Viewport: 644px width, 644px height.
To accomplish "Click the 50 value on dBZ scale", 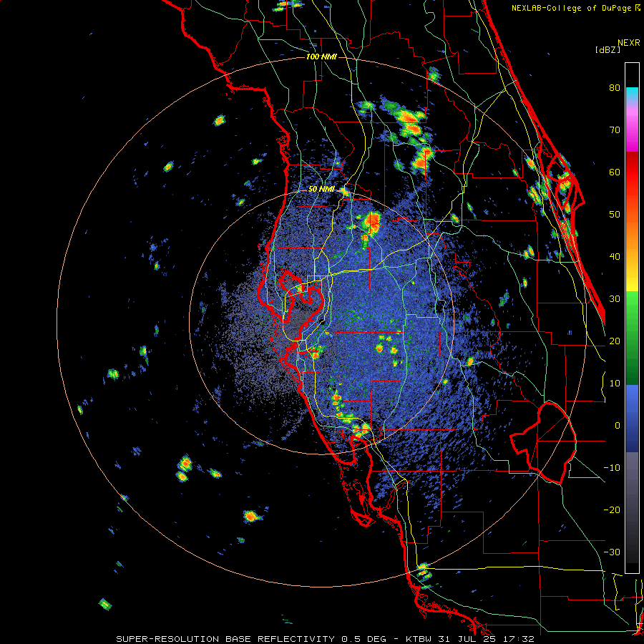I will coord(615,215).
